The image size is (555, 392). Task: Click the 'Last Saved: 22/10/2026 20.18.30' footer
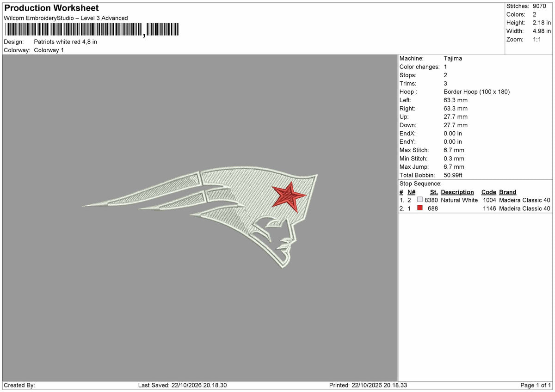(x=183, y=385)
